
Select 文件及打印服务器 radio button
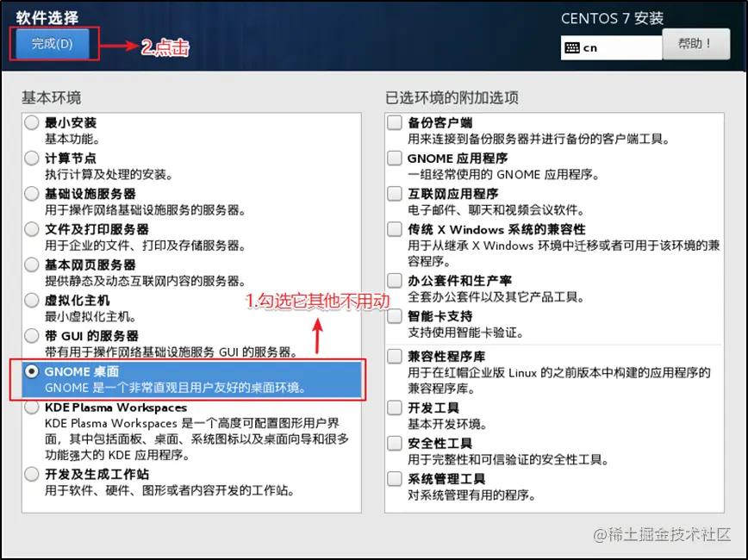(32, 229)
